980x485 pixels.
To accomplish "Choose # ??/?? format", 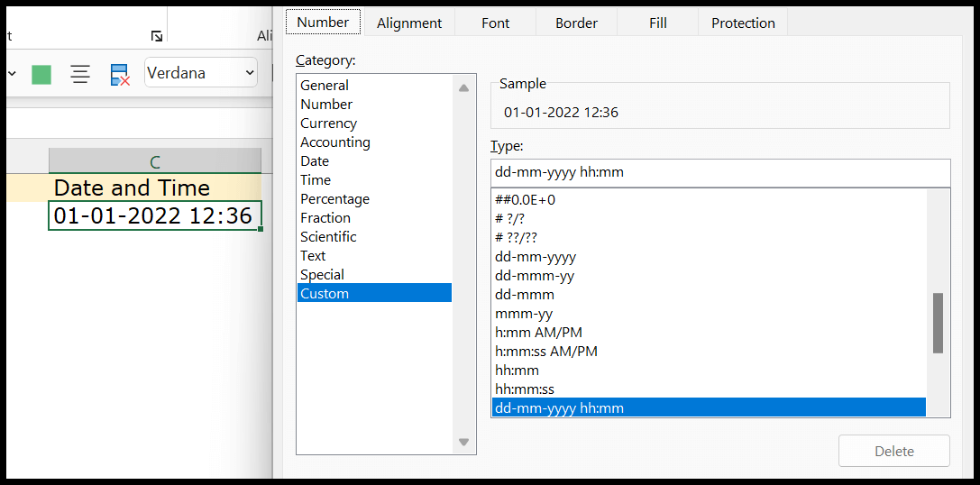I will (708, 237).
